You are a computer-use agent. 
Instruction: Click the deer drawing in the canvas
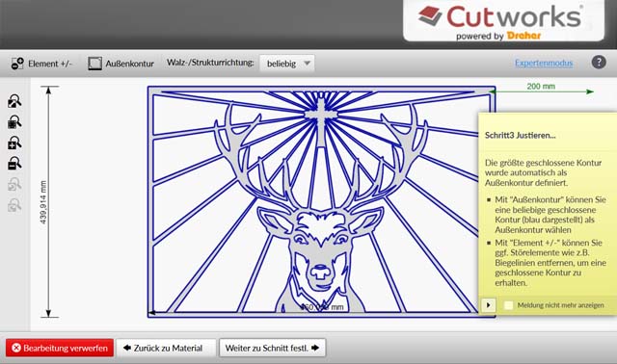321,201
